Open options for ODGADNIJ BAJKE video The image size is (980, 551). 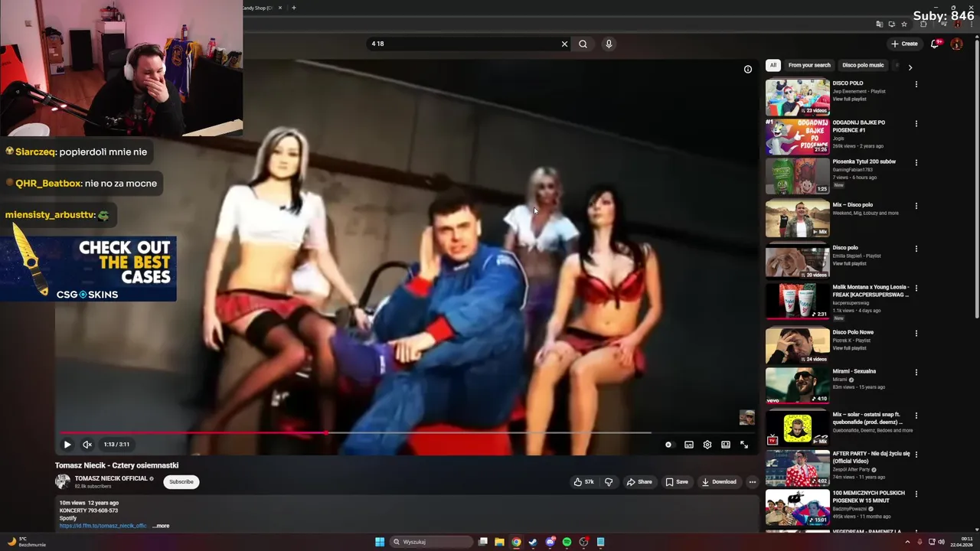(916, 123)
